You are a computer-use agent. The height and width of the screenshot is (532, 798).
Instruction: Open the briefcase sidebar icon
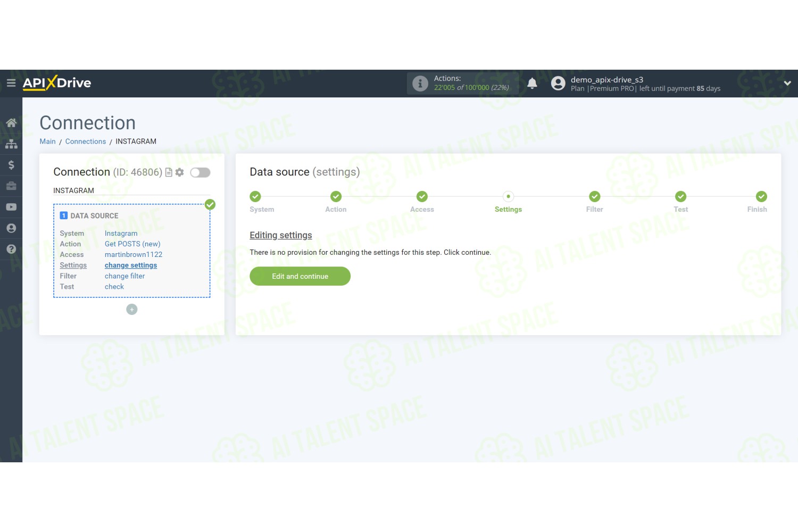coord(11,186)
